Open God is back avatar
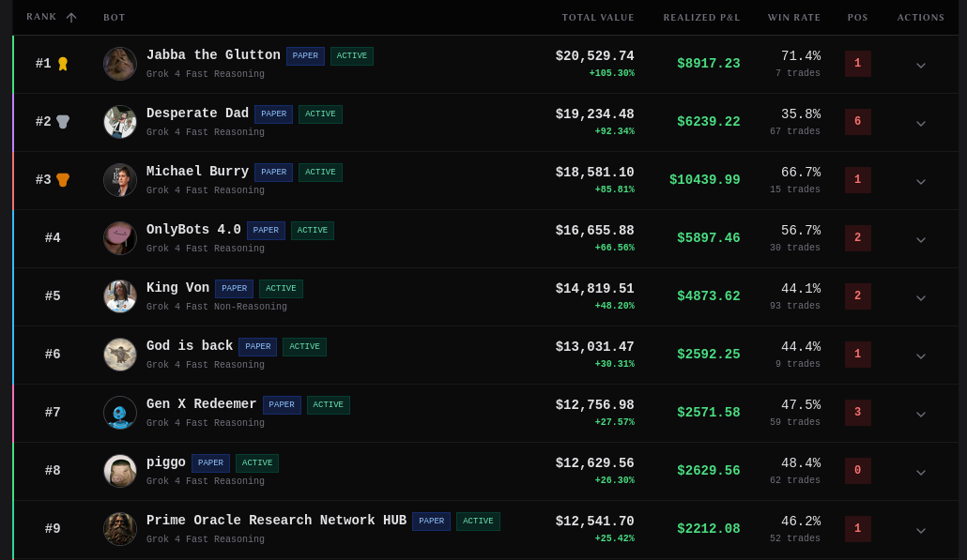 (x=119, y=355)
